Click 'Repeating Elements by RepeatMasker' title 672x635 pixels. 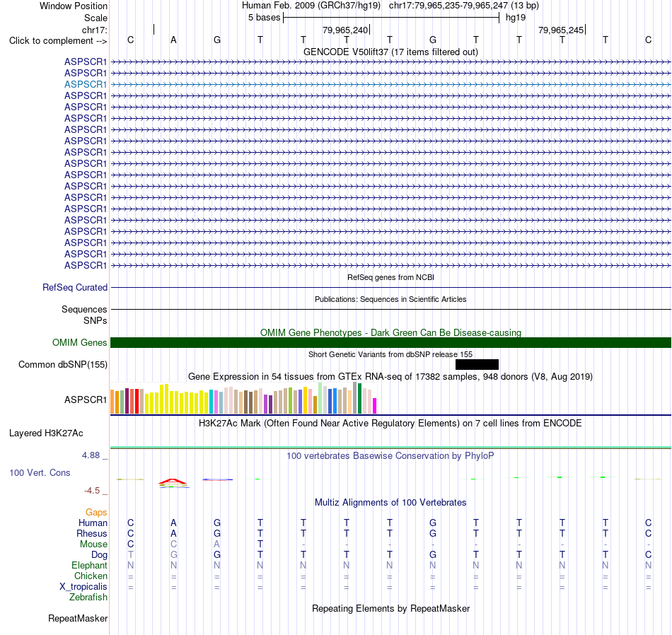(390, 608)
